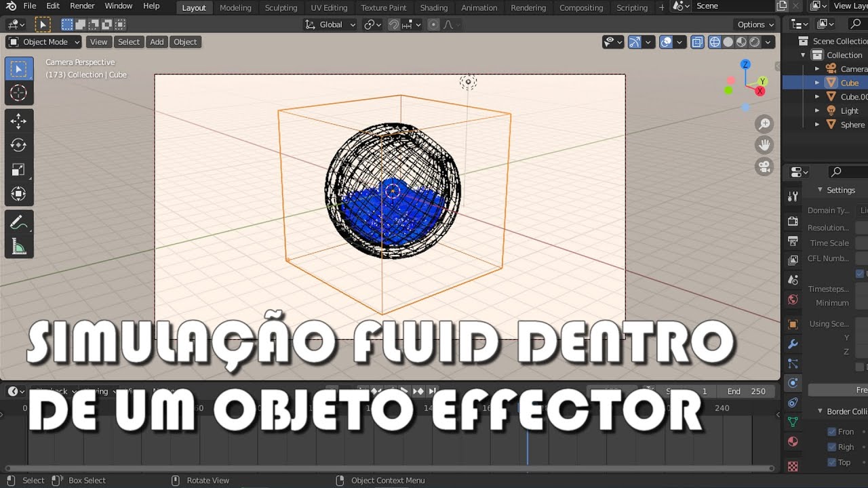Activate the Move tool

point(18,121)
